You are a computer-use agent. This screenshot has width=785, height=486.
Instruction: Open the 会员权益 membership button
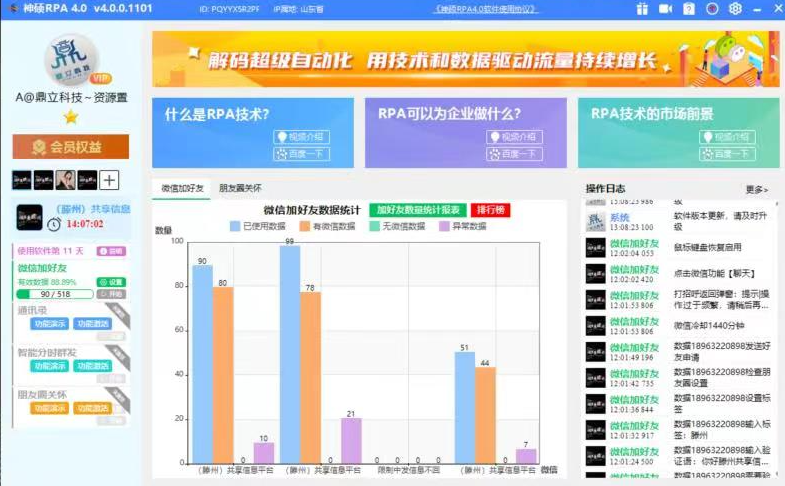(71, 147)
